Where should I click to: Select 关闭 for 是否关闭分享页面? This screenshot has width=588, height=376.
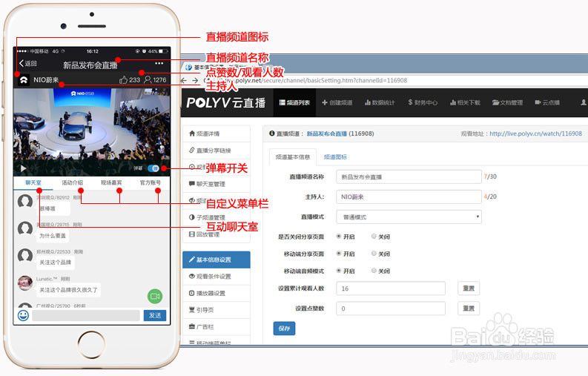pyautogui.click(x=374, y=237)
